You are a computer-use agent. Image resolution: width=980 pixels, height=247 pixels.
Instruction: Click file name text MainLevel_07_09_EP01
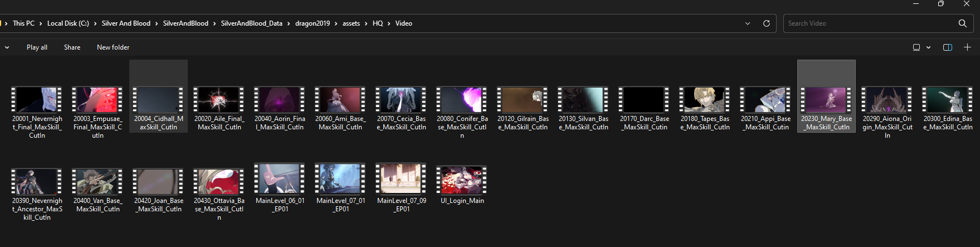401,205
